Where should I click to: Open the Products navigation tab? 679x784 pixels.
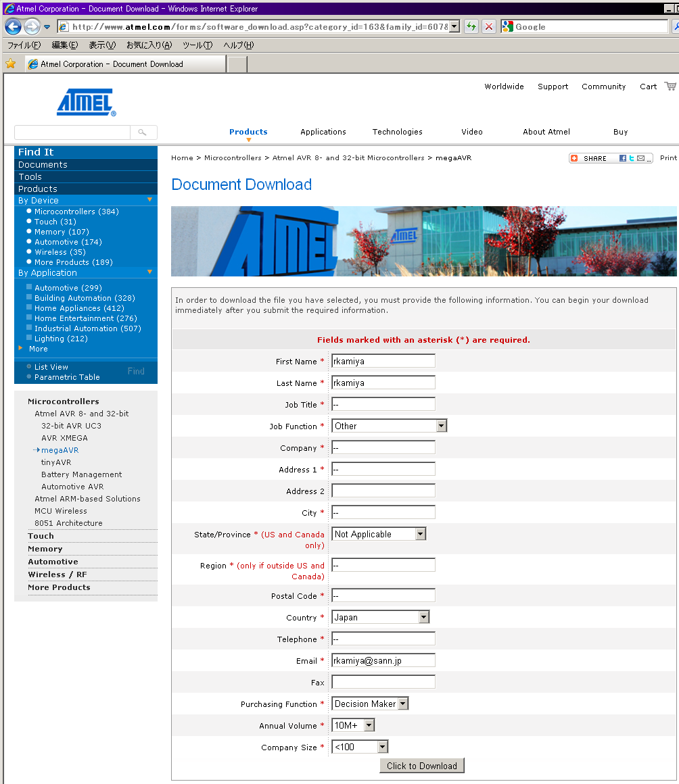pos(248,132)
